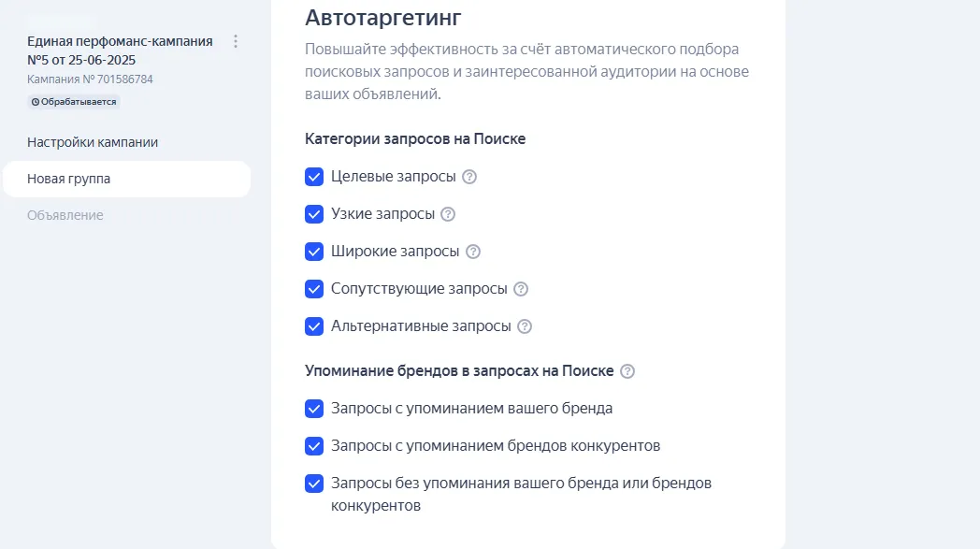Toggle Альтернативные запросы checkbox
980x549 pixels.
tap(314, 326)
